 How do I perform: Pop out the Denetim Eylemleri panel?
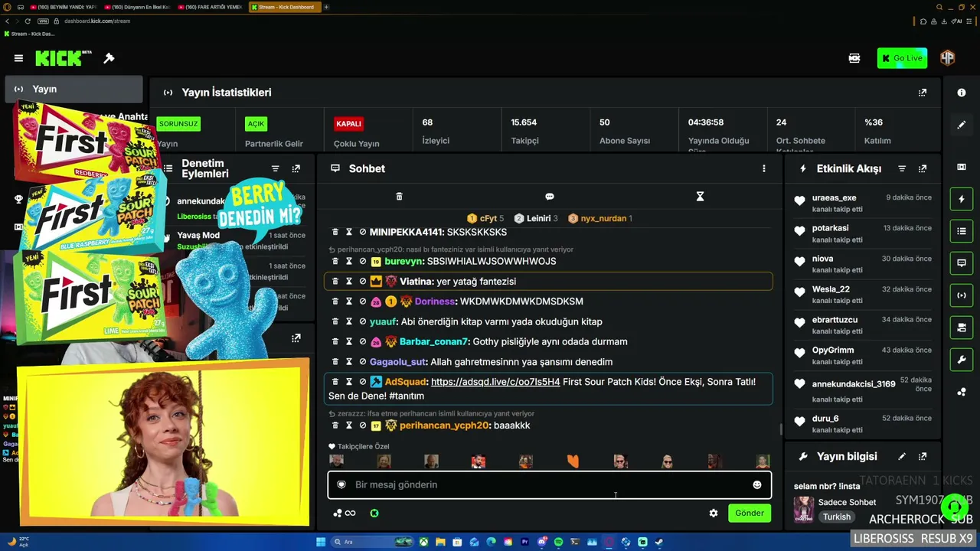[x=296, y=168]
